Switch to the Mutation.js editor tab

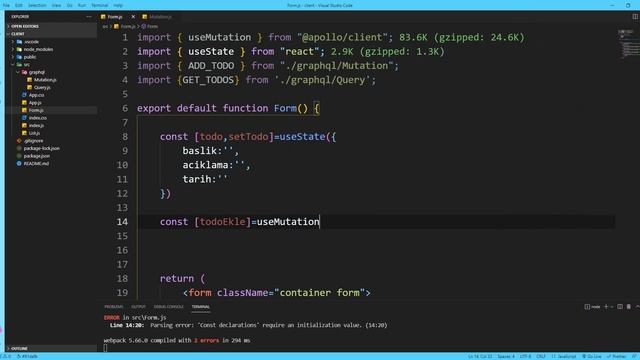(x=157, y=17)
